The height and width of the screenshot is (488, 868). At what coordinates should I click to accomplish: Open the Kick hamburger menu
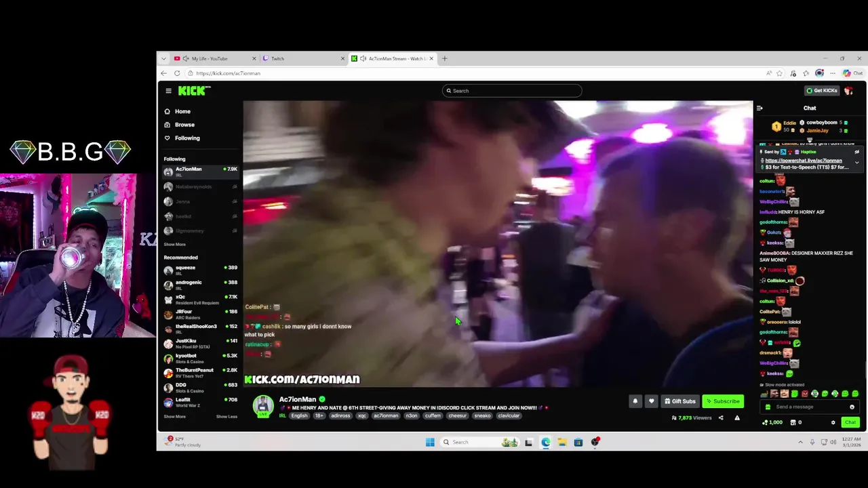point(168,91)
